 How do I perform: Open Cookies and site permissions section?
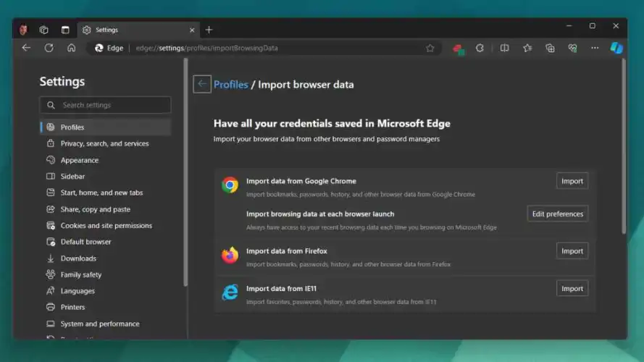(x=106, y=226)
